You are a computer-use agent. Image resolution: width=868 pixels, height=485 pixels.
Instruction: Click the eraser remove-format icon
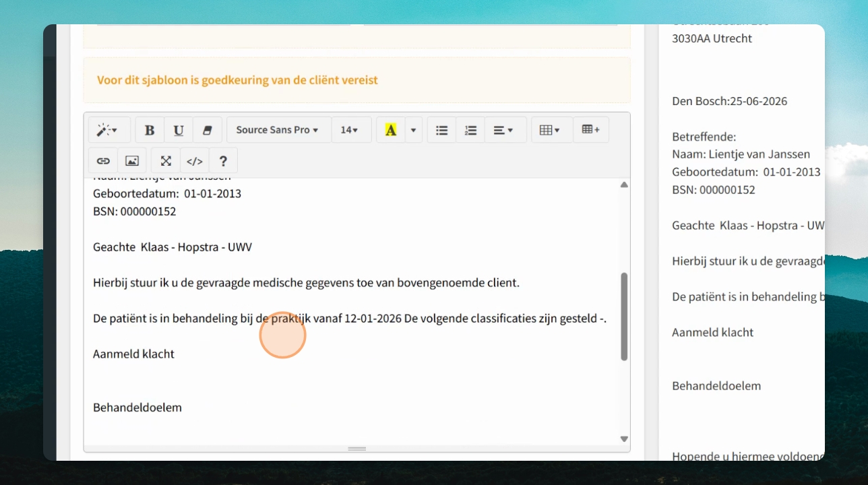pos(208,130)
